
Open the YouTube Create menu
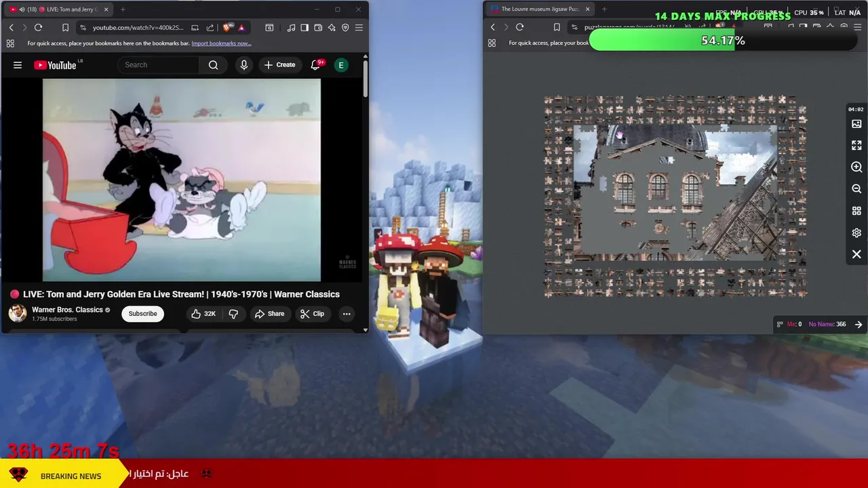pos(280,65)
